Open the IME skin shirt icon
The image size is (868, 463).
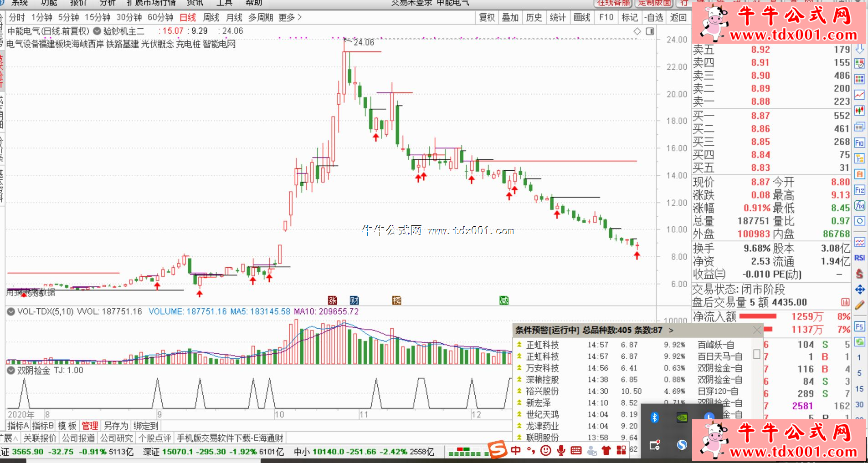pyautogui.click(x=606, y=451)
